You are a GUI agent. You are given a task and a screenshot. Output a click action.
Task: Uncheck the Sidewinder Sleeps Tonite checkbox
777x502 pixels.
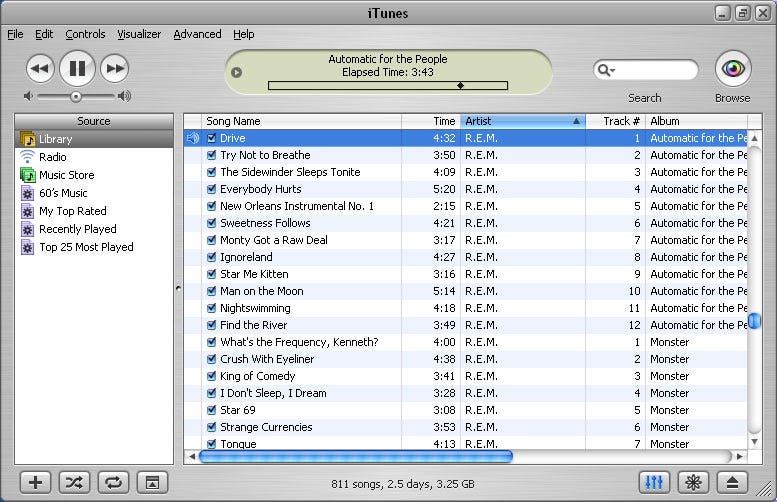pos(212,172)
